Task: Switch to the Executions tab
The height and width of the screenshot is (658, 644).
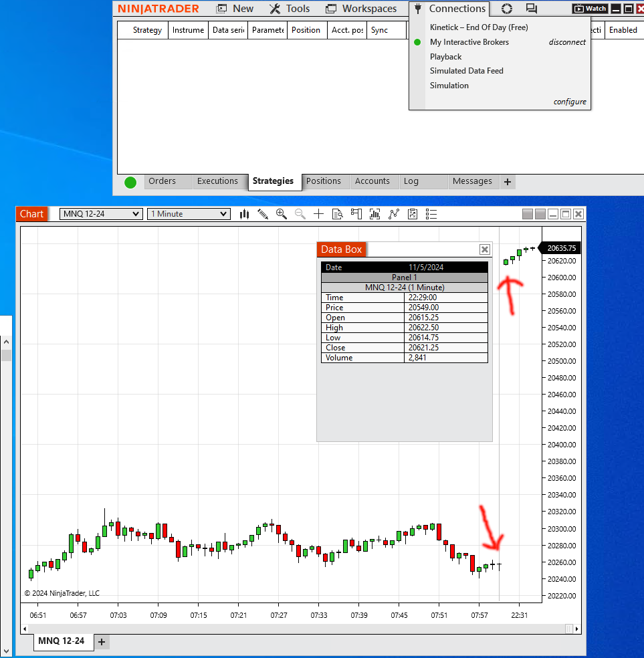Action: pyautogui.click(x=217, y=181)
